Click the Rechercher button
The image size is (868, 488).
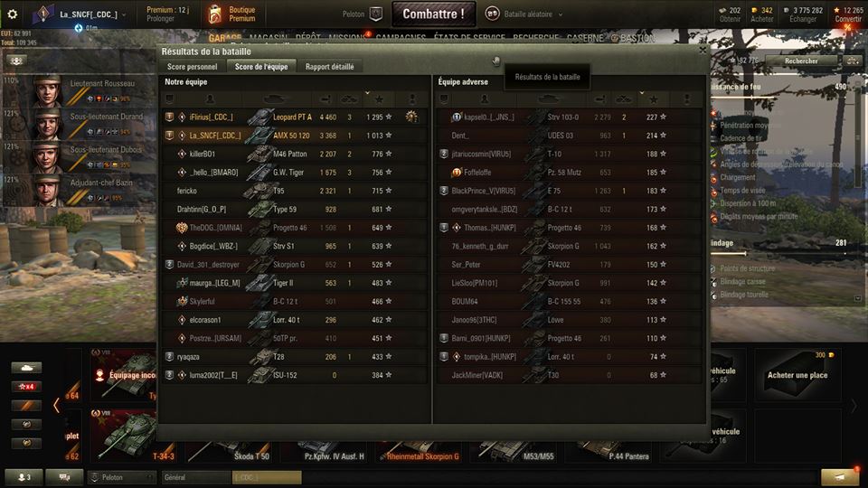(x=800, y=61)
